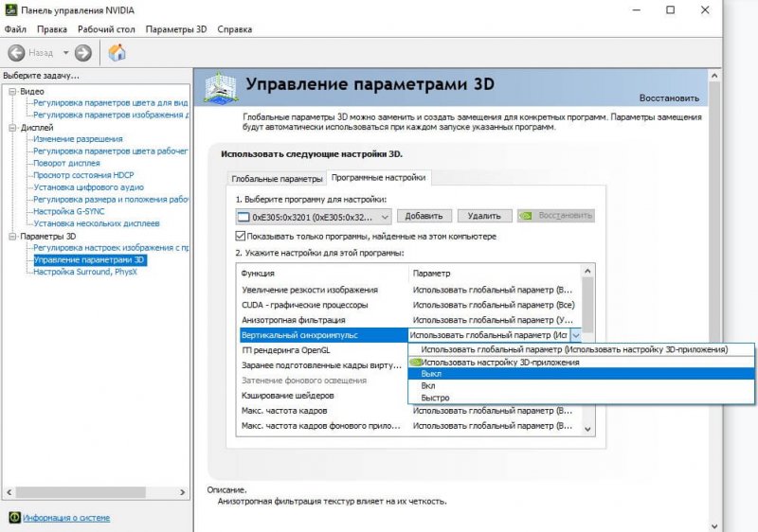Open Регулировка параметров цвета для видео
The width and height of the screenshot is (758, 532).
coord(110,103)
